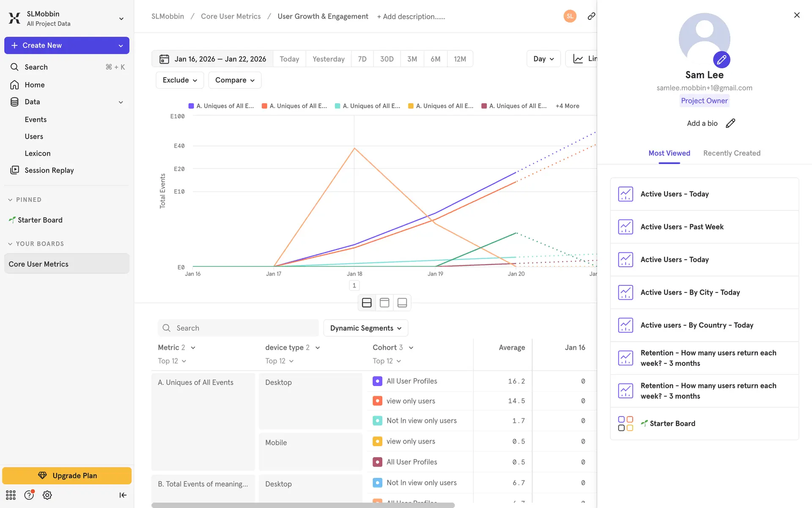The image size is (812, 508).
Task: Click the Upgrade Plan button
Action: tap(67, 475)
